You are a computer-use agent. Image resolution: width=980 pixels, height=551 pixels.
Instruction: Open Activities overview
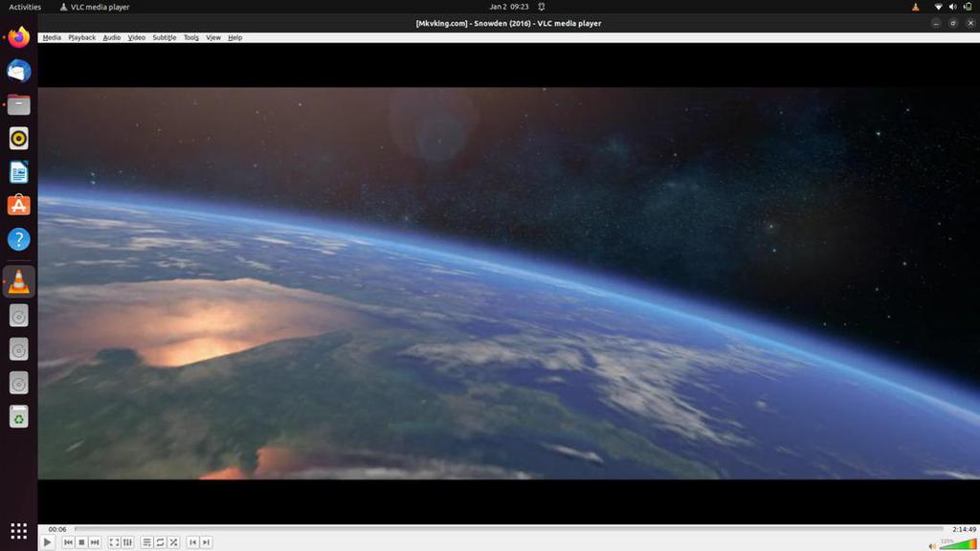25,7
